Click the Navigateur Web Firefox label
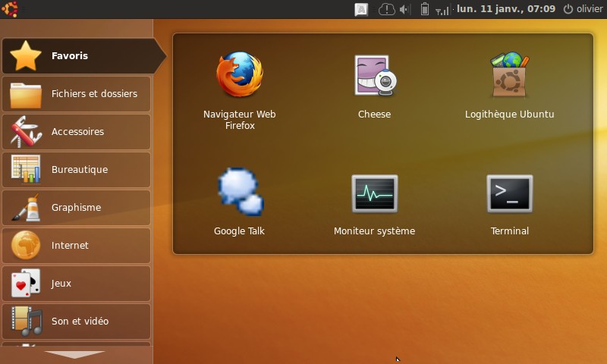This screenshot has height=364, width=607. point(240,120)
